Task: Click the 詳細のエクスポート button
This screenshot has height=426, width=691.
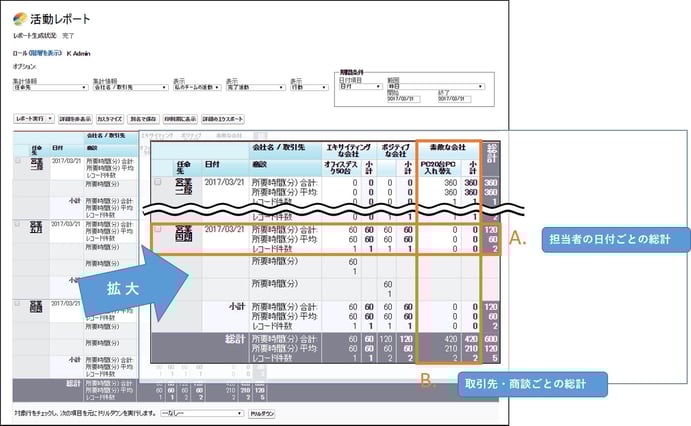Action: (223, 119)
